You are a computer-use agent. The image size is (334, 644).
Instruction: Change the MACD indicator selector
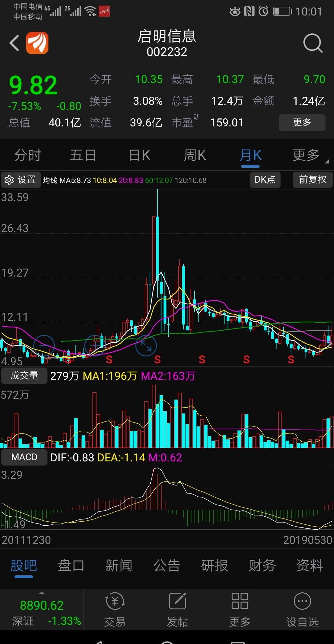pyautogui.click(x=24, y=457)
